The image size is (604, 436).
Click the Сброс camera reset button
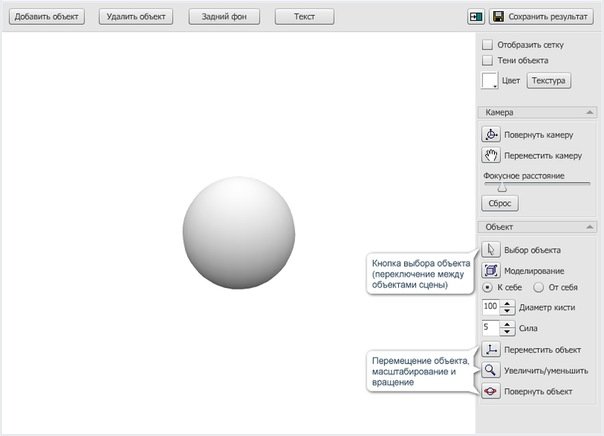pos(500,203)
